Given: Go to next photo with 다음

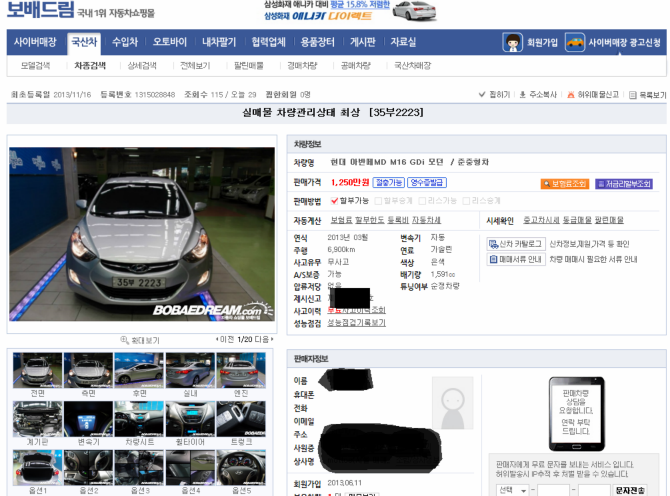Looking at the screenshot, I should [x=264, y=340].
